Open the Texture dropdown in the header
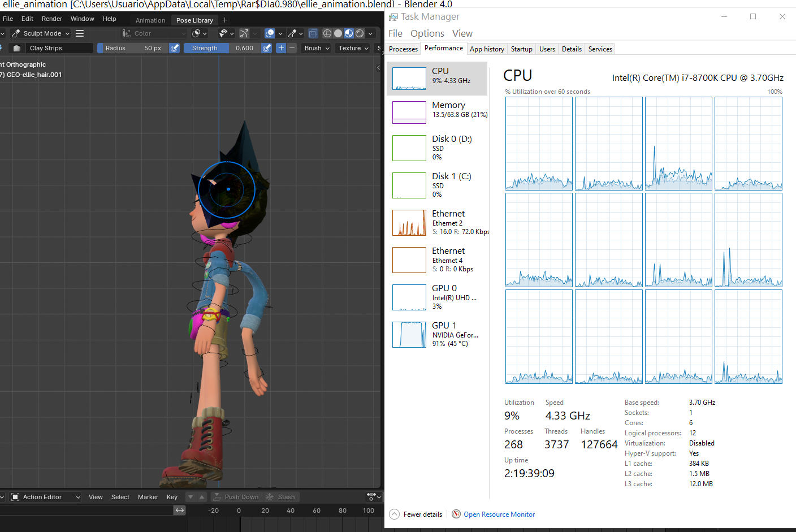This screenshot has height=532, width=796. (352, 48)
